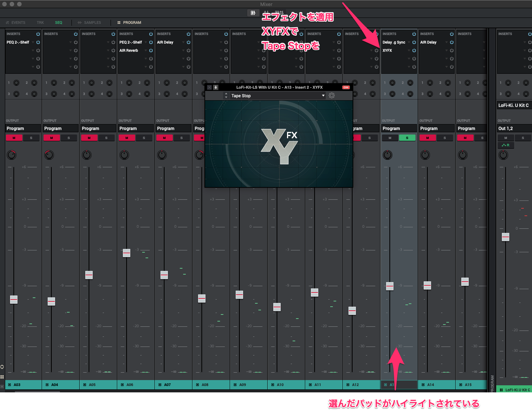Select the A10 channel label strip
This screenshot has height=411, width=532.
tap(286, 385)
